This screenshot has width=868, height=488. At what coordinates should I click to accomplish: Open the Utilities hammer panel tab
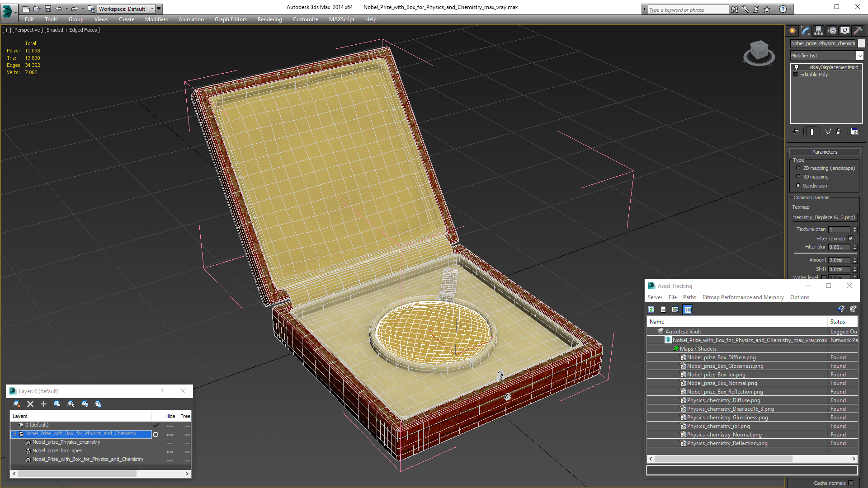pos(858,31)
